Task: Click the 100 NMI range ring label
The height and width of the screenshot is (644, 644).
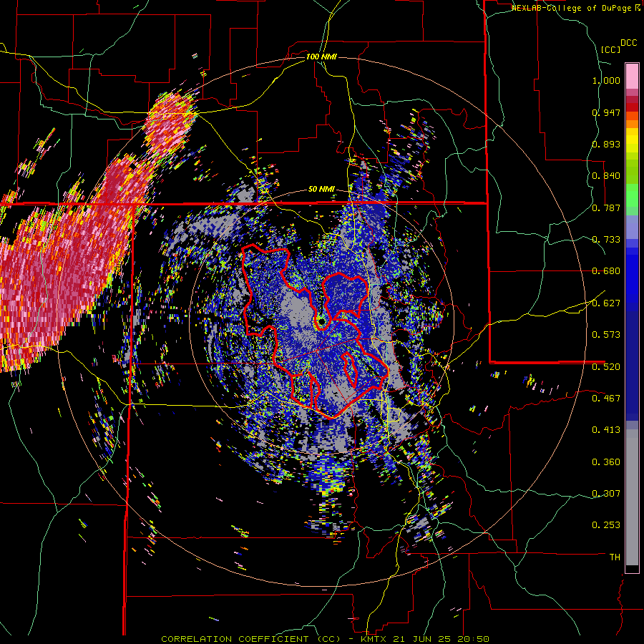Action: point(321,57)
